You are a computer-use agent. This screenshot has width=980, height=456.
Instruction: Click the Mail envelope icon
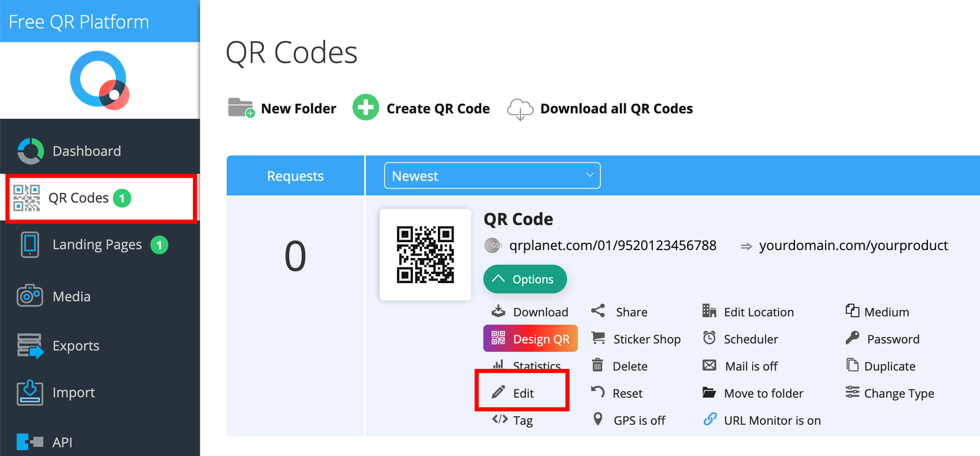tap(709, 365)
